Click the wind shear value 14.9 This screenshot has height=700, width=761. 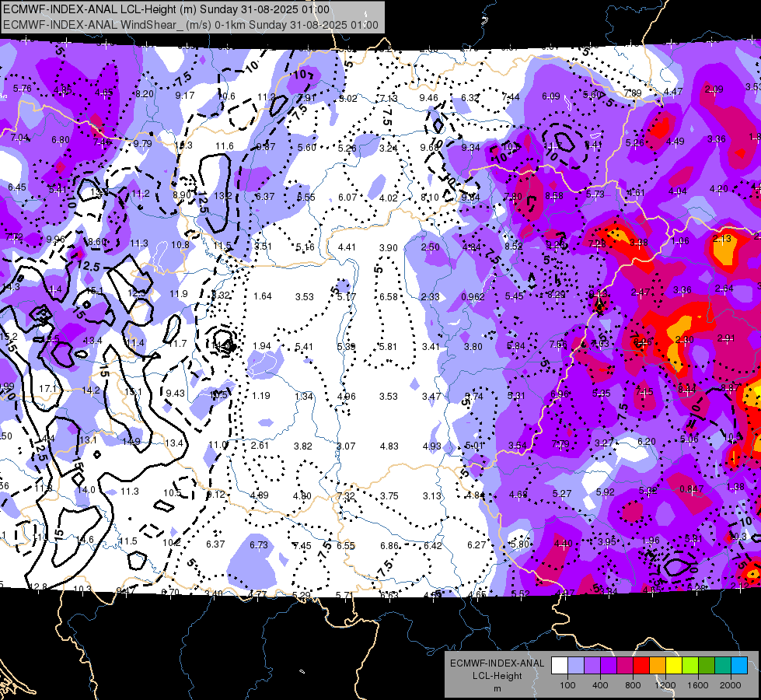[131, 441]
